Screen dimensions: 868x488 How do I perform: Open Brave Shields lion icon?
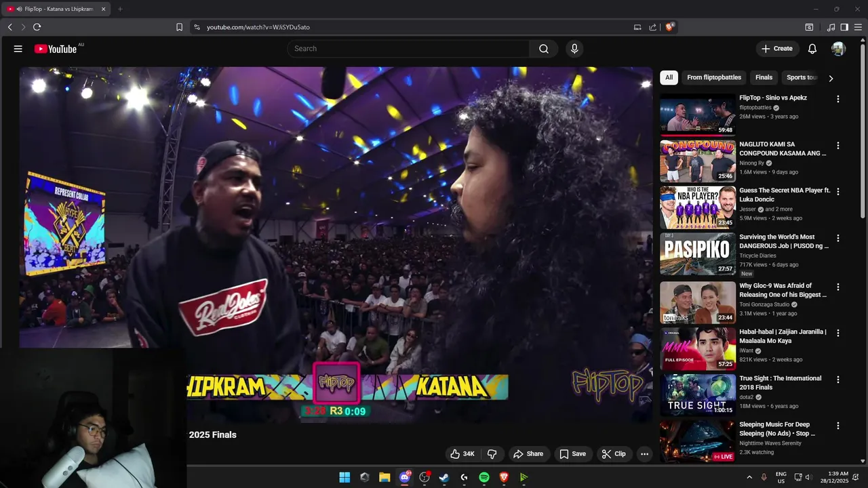pyautogui.click(x=669, y=27)
